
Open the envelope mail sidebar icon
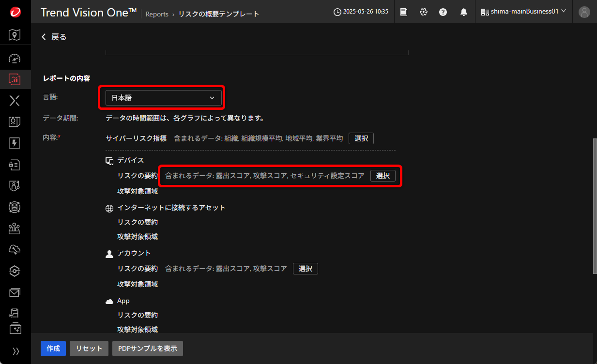pos(15,292)
